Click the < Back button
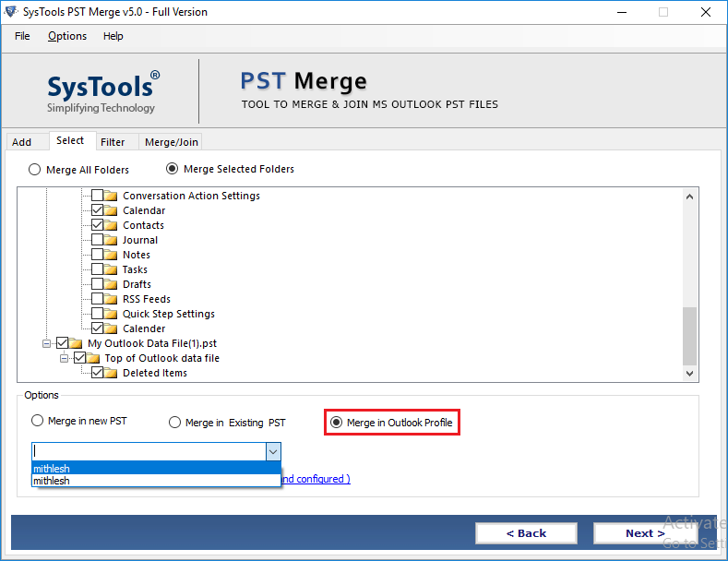 click(x=526, y=533)
